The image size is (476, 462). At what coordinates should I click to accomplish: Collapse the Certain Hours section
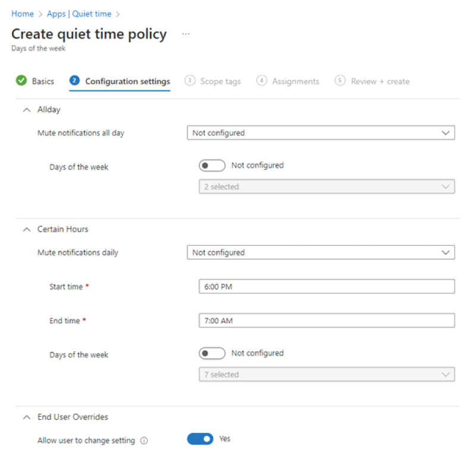(27, 229)
